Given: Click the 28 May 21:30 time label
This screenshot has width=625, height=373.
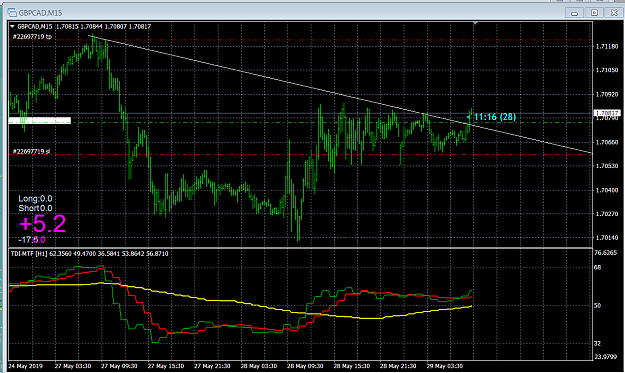Looking at the screenshot, I should (398, 366).
